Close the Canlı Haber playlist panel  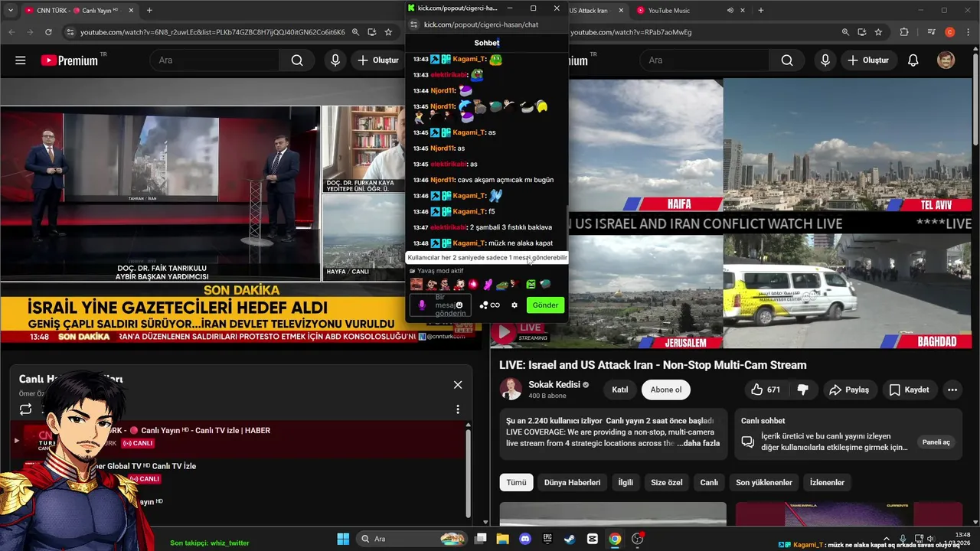(x=458, y=385)
